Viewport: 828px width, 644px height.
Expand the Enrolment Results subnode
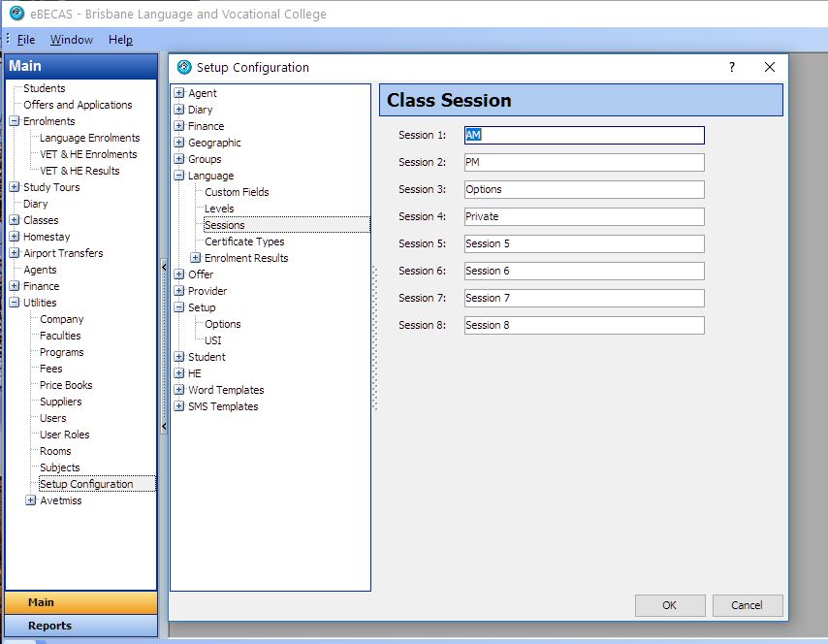196,258
